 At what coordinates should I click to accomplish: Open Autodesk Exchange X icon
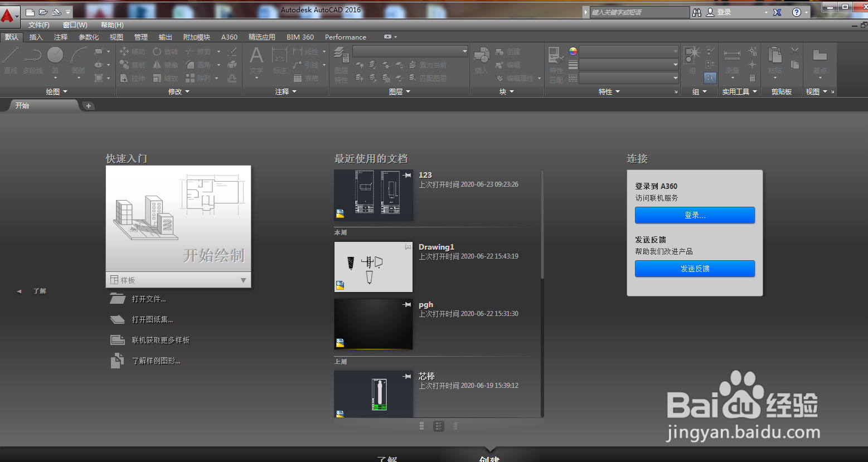[x=777, y=12]
